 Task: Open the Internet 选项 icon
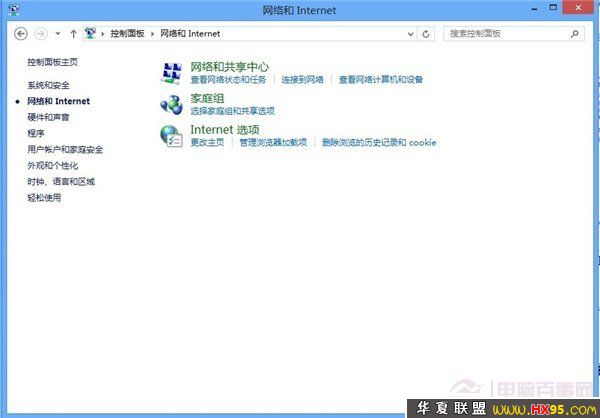171,135
